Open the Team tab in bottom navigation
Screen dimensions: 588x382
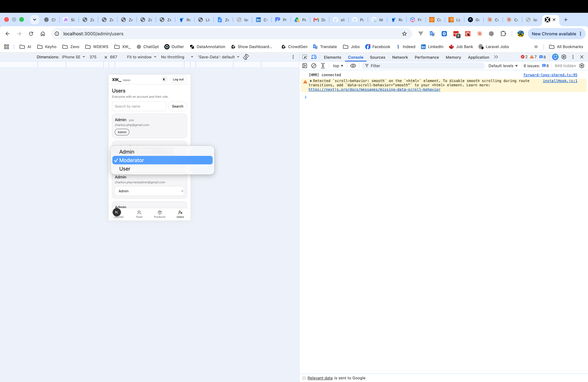tap(139, 214)
